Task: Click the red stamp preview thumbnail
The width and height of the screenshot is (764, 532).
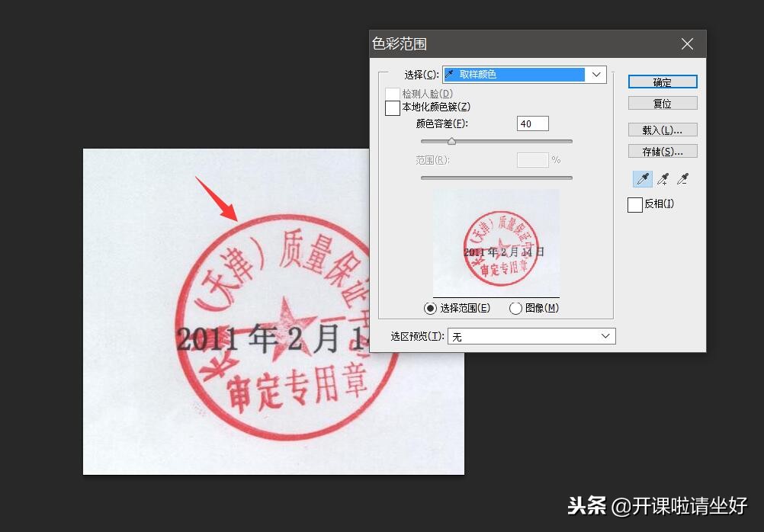Action: (496, 242)
